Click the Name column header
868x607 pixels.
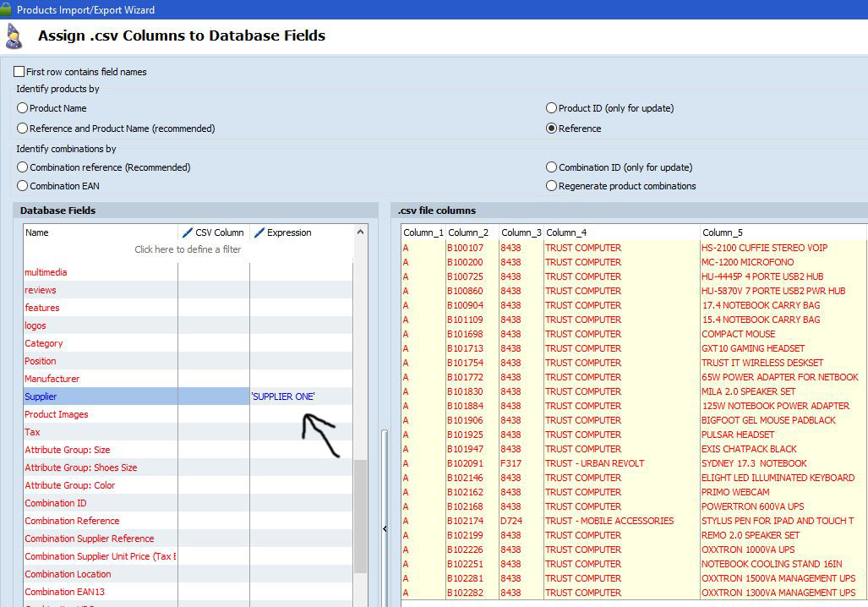click(37, 232)
